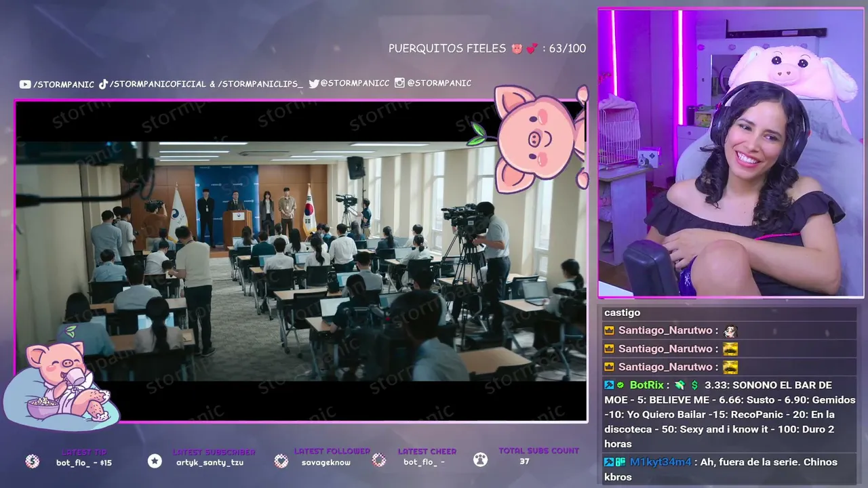Click the Latest Tip coin icon
Viewport: 868px width, 488px height.
coord(32,461)
